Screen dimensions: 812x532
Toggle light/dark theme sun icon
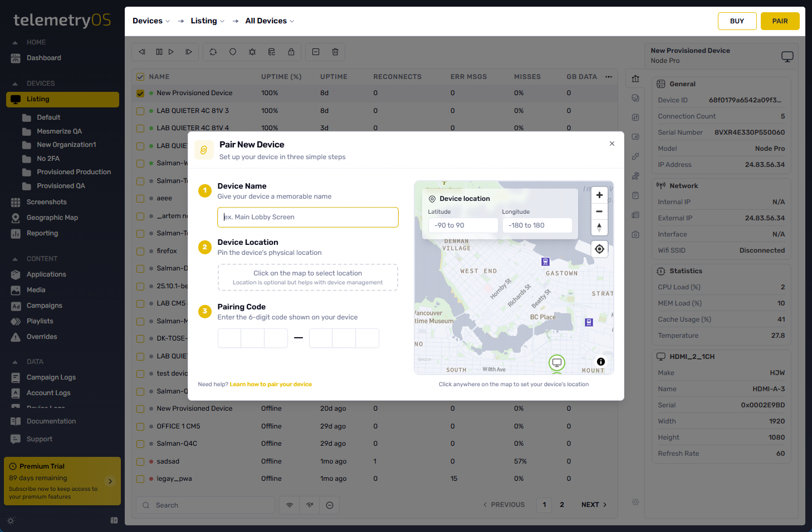pos(11,521)
